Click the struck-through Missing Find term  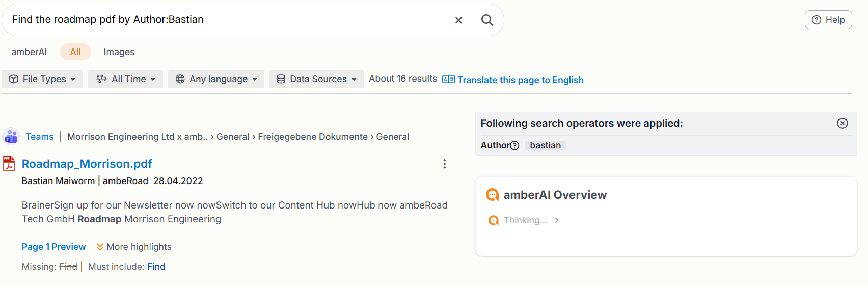tap(68, 267)
